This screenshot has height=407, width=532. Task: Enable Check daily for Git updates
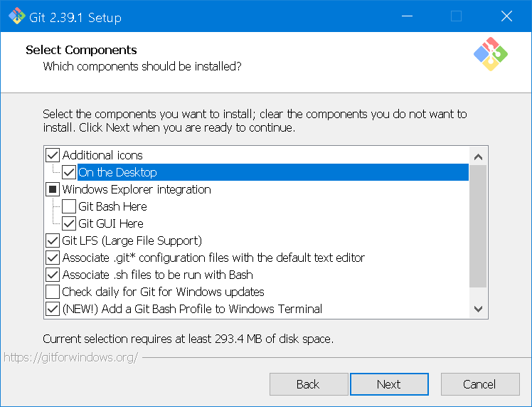[53, 292]
